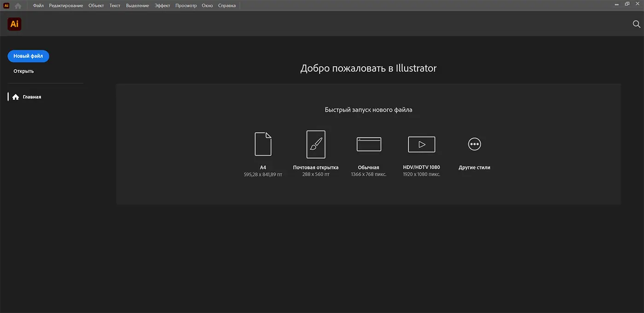Click the 288 x 560 пт size text
The width and height of the screenshot is (644, 313).
pos(316,174)
